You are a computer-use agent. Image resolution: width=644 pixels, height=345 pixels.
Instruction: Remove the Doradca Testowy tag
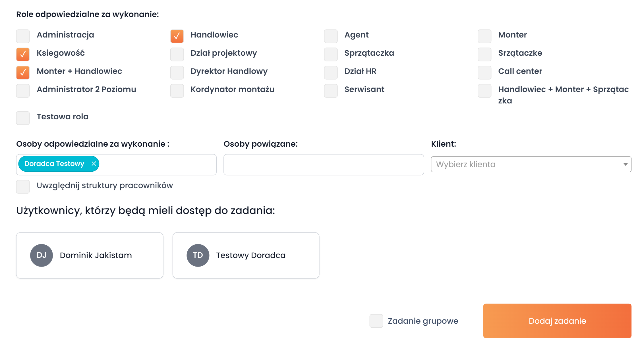[x=94, y=164]
